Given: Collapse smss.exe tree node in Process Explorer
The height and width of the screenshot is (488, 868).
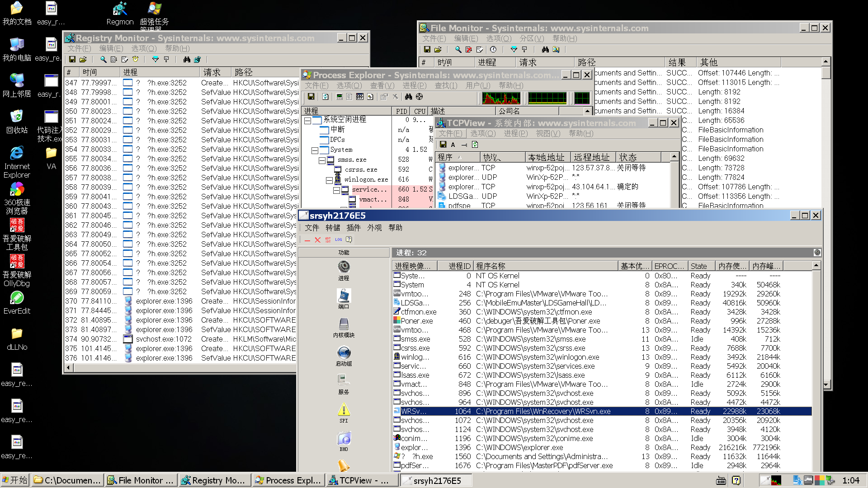Looking at the screenshot, I should (x=322, y=160).
